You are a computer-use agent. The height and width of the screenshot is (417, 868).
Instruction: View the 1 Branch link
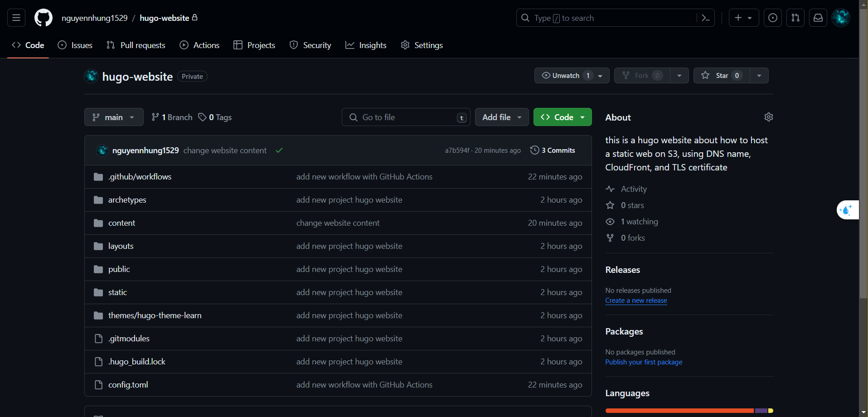point(172,117)
